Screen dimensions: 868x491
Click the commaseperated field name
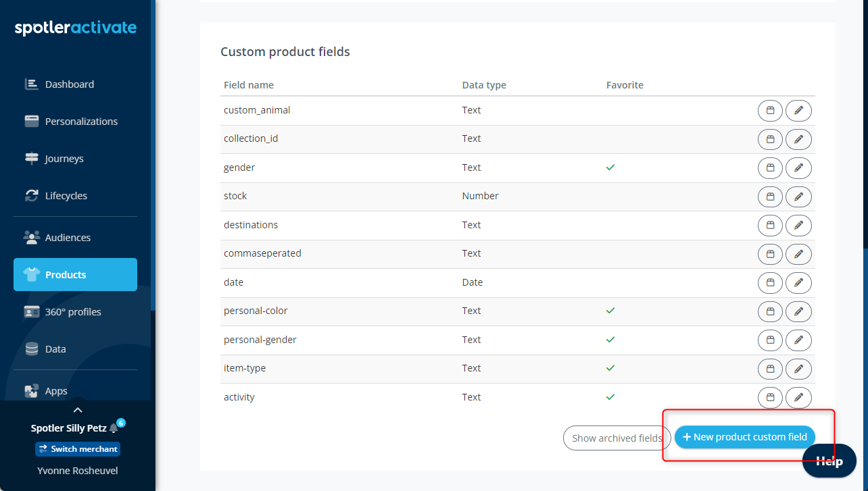tap(262, 253)
